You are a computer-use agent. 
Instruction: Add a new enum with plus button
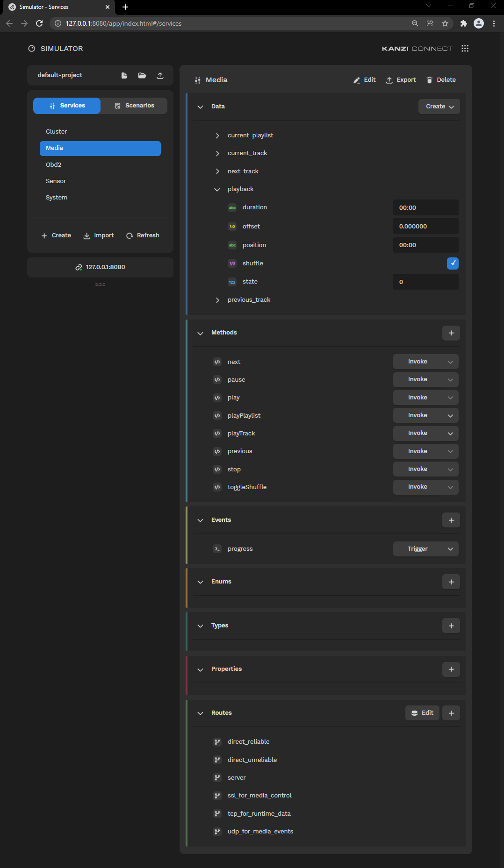(451, 582)
